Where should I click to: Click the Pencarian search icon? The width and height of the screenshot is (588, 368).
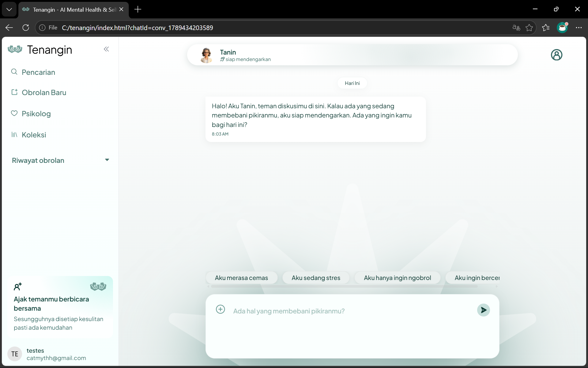pos(14,72)
